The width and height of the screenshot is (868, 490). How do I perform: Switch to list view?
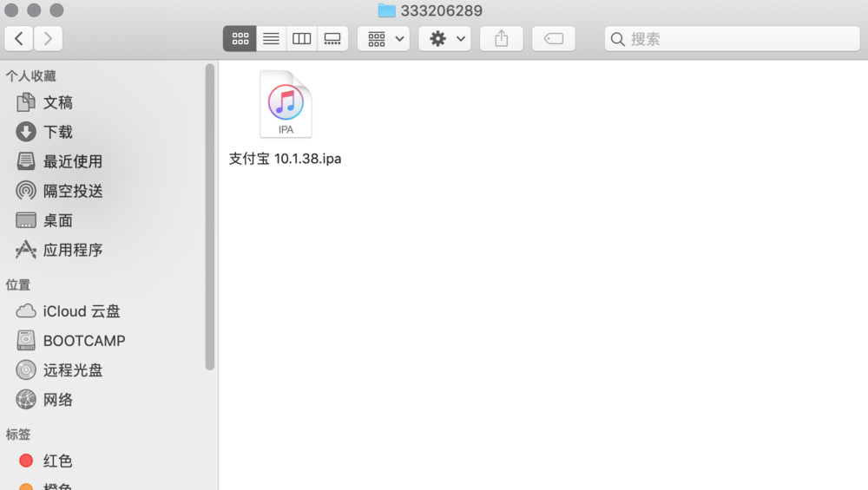(271, 39)
